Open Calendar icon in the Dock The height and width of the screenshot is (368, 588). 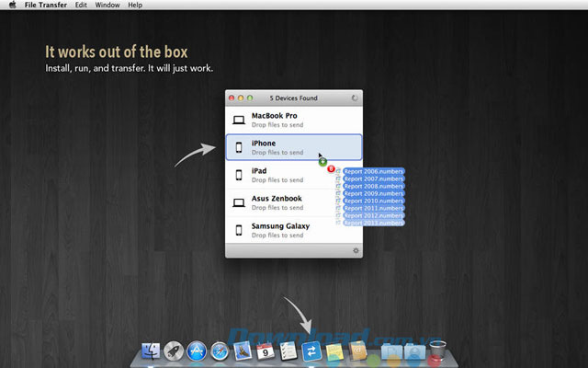(x=264, y=351)
